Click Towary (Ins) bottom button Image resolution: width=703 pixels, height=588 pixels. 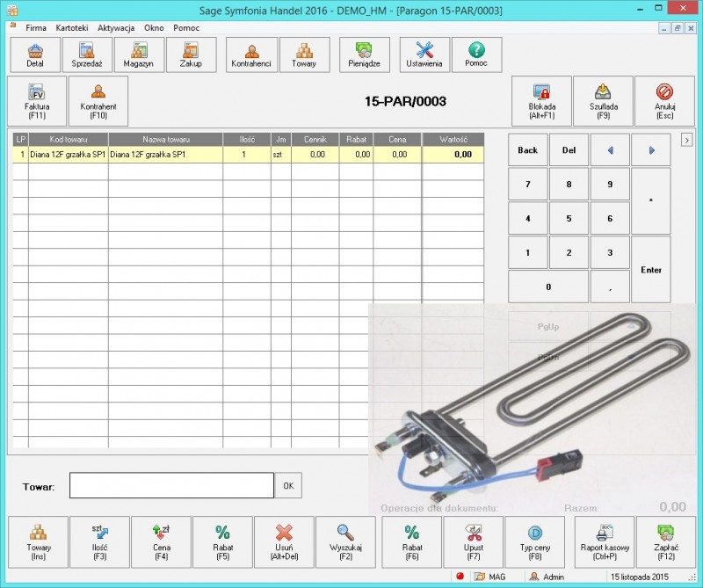click(38, 541)
